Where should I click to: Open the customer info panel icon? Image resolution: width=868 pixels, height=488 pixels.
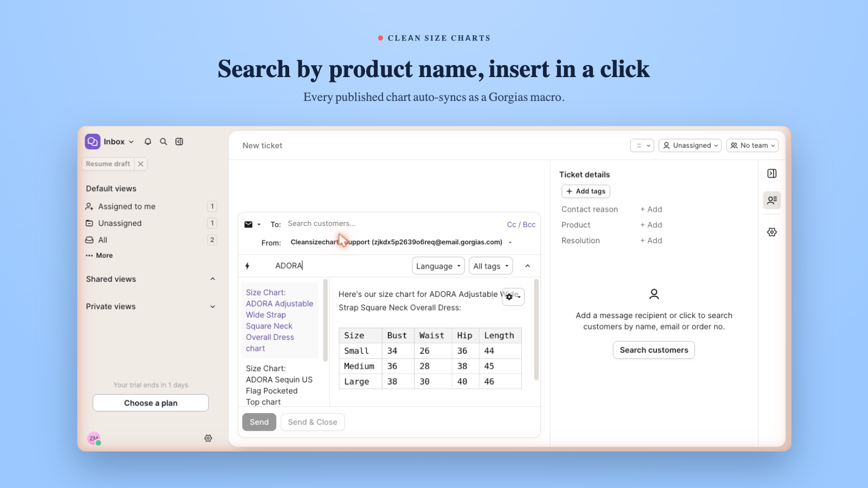772,200
